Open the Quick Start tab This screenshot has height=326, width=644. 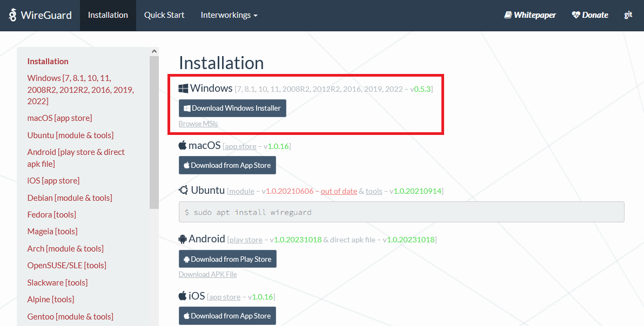pyautogui.click(x=164, y=15)
